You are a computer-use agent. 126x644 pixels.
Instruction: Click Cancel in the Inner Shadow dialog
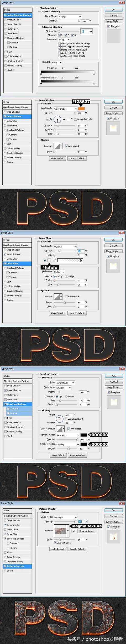(x=113, y=108)
